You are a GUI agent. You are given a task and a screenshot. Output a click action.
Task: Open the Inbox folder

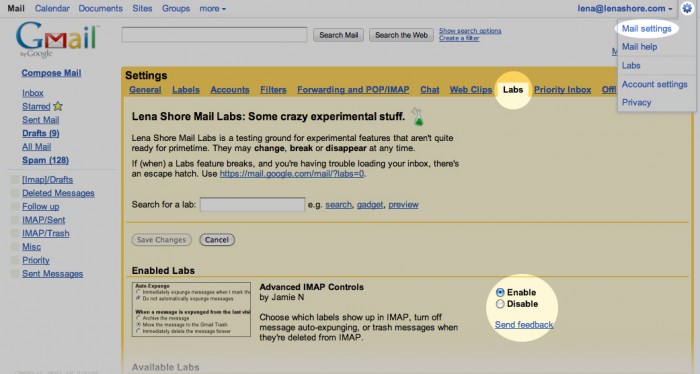point(33,93)
